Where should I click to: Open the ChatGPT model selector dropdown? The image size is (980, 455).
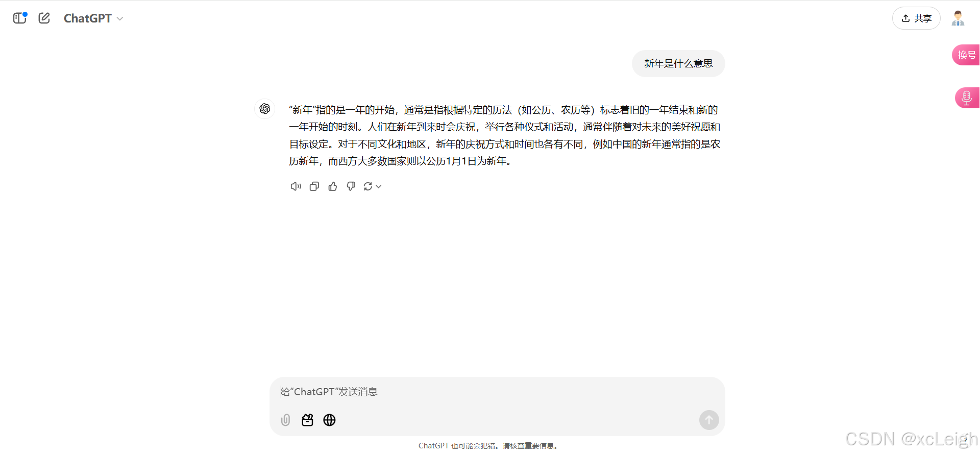(93, 18)
